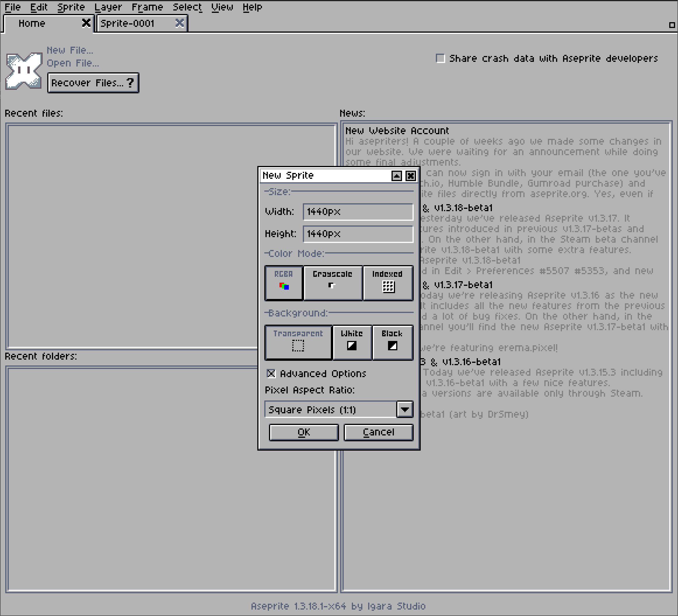The height and width of the screenshot is (616, 678).
Task: Open the Edit menu
Action: pos(39,7)
